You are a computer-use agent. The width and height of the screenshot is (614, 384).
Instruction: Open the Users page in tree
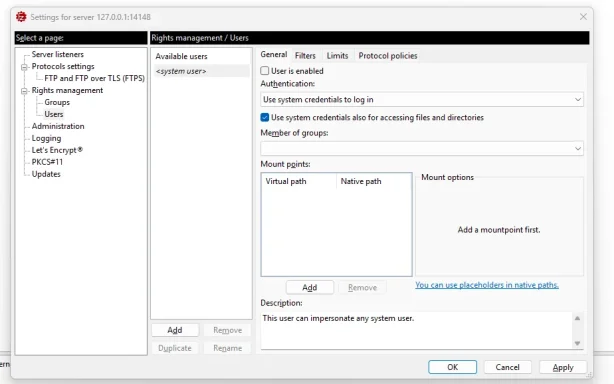coord(54,114)
